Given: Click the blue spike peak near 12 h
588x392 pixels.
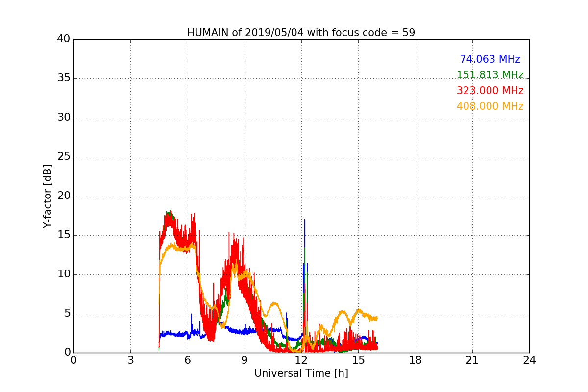Looking at the screenshot, I should tap(305, 220).
